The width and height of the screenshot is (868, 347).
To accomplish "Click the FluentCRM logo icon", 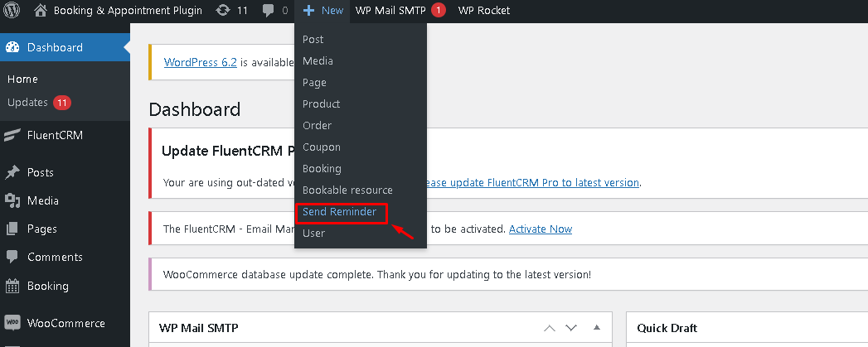I will tap(12, 136).
